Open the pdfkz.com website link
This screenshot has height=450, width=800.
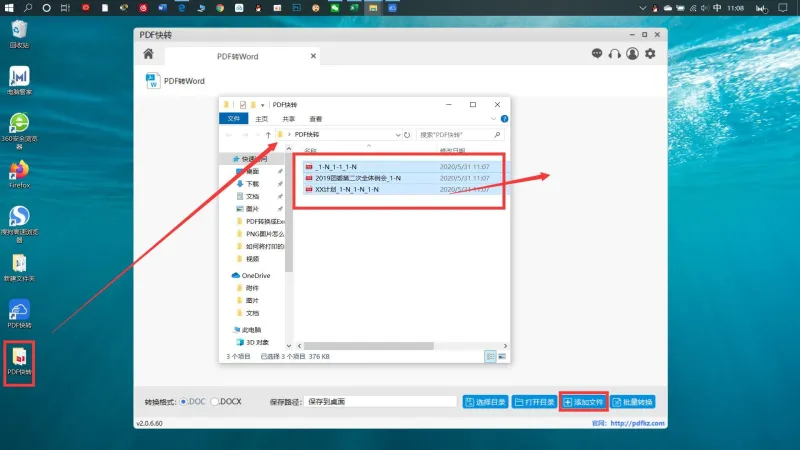pyautogui.click(x=637, y=423)
